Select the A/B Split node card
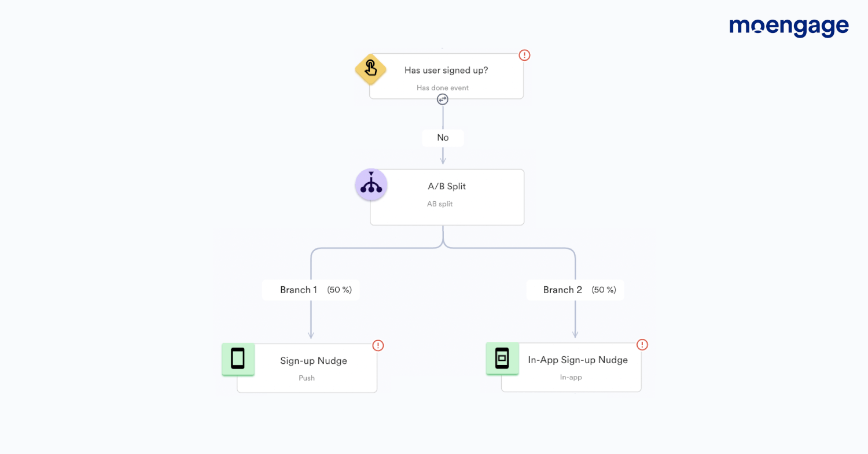Image resolution: width=868 pixels, height=454 pixels. point(447,197)
